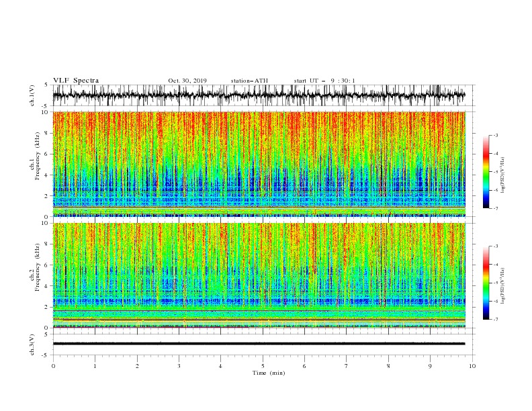Click the 'VLF Spectra' title text
Viewport: 532px width, 411px height.
[x=76, y=81]
